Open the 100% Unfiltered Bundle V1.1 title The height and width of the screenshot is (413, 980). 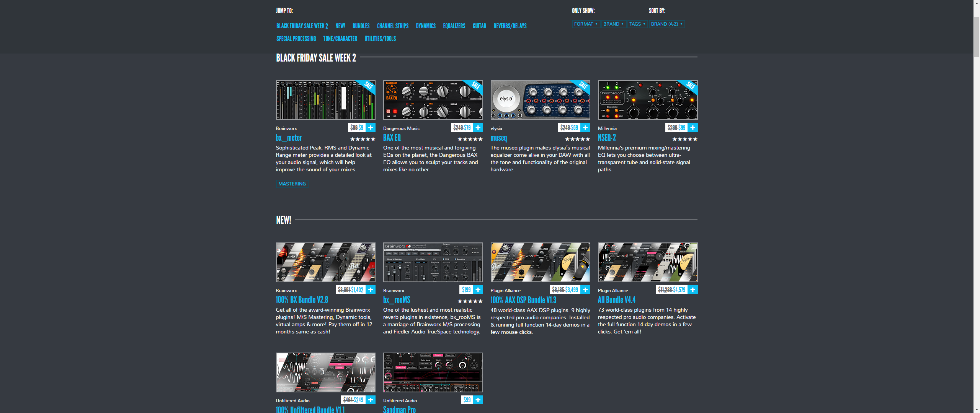pos(310,410)
